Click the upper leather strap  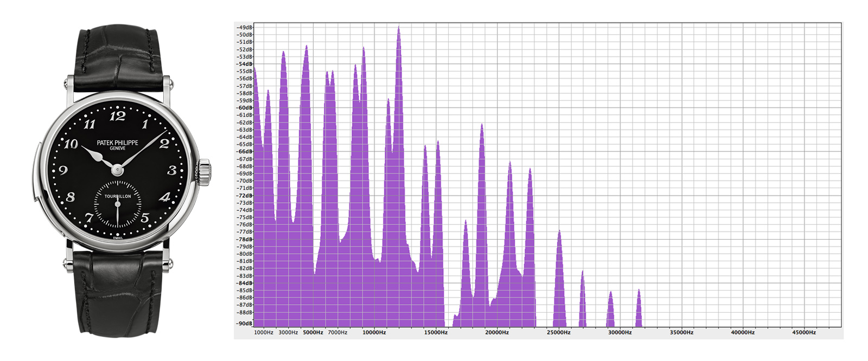pyautogui.click(x=118, y=59)
